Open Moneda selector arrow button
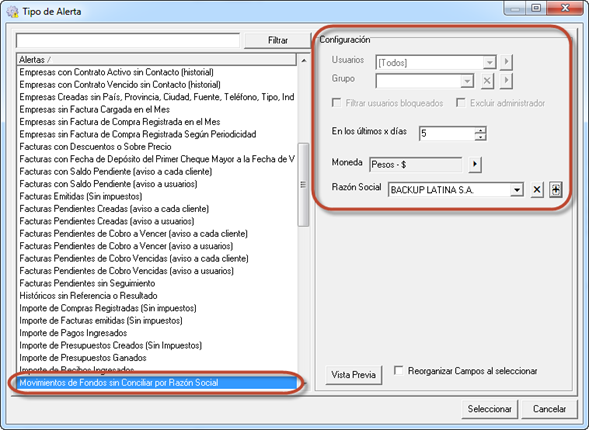Viewport: 589px width, 430px height. tap(475, 164)
